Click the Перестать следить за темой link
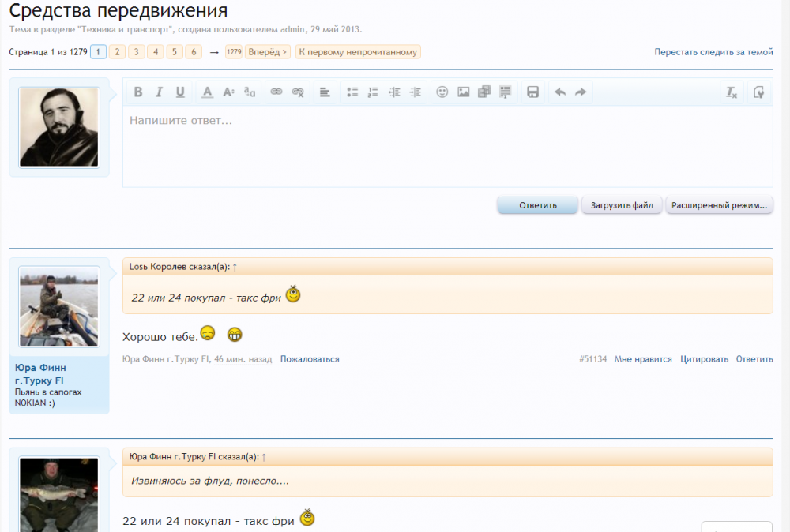This screenshot has height=532, width=790. click(713, 52)
